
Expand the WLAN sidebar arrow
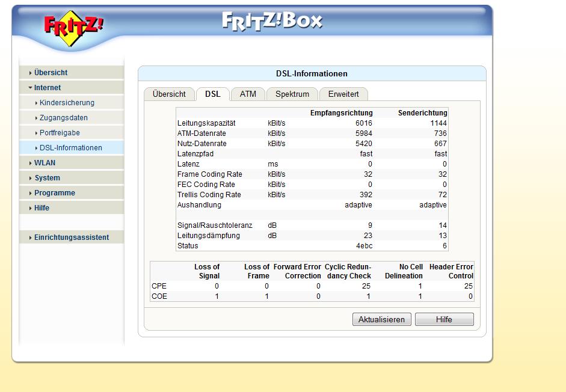click(30, 163)
